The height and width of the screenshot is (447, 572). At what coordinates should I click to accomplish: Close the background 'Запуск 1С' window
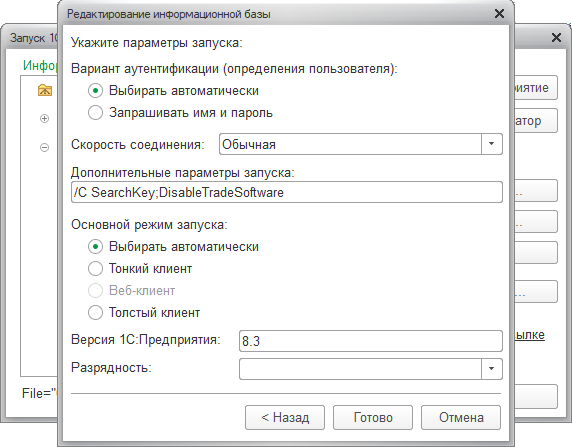(556, 37)
